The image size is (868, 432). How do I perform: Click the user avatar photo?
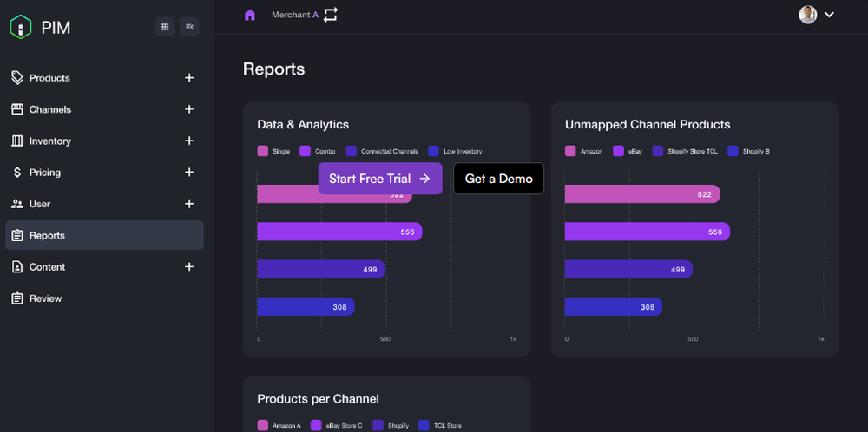[807, 15]
